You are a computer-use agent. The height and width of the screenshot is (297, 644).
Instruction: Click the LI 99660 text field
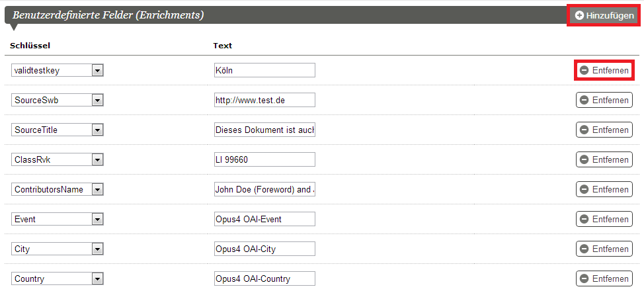click(264, 159)
